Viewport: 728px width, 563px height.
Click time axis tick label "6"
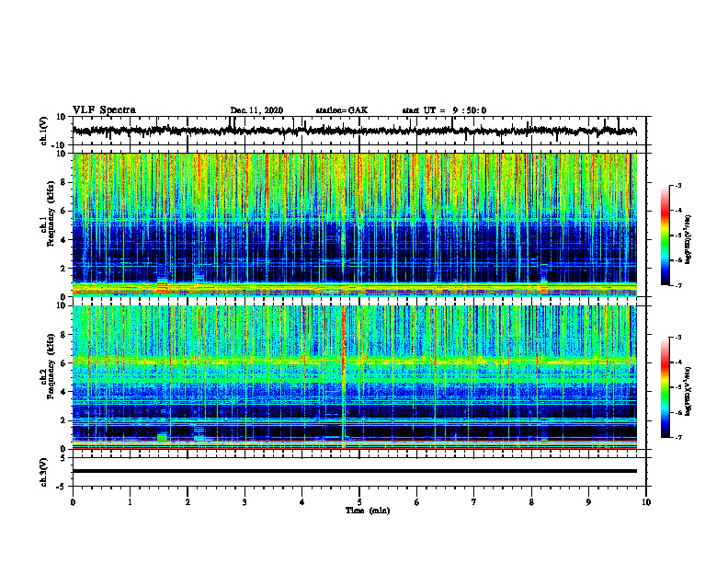point(417,501)
